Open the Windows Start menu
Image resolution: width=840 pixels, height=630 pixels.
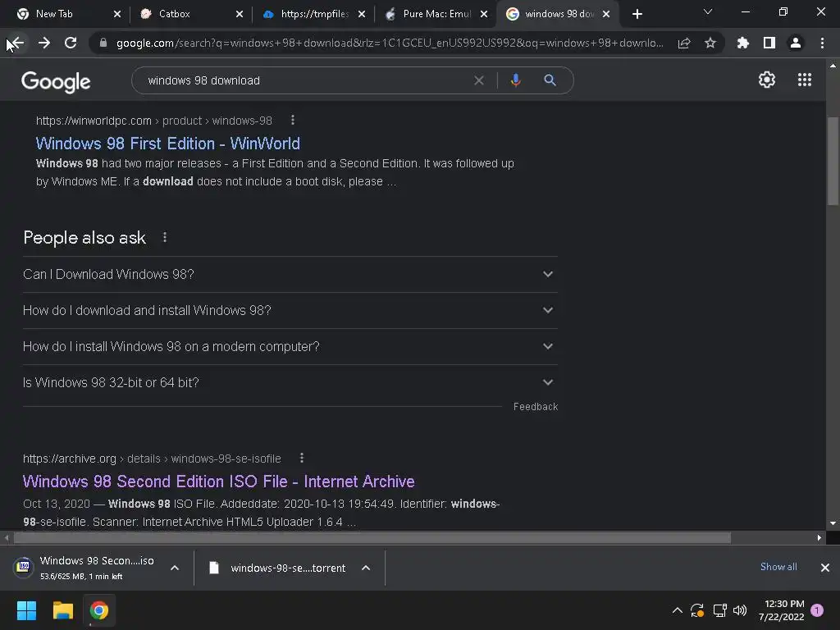(26, 610)
